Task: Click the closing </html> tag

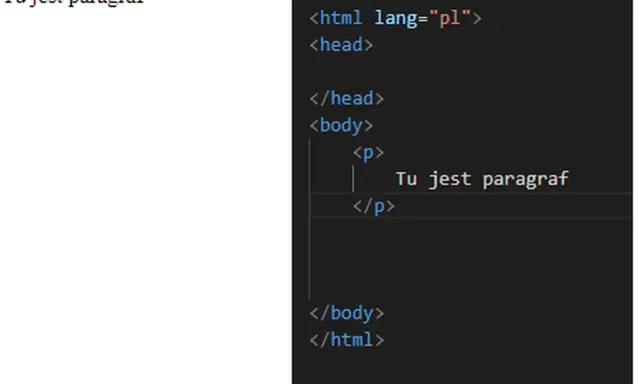Action: [347, 340]
